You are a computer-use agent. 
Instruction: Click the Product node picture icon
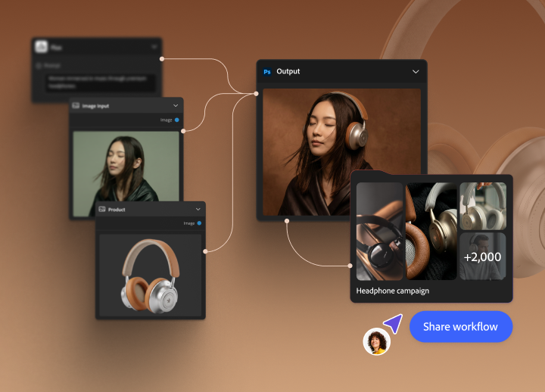[x=102, y=209]
